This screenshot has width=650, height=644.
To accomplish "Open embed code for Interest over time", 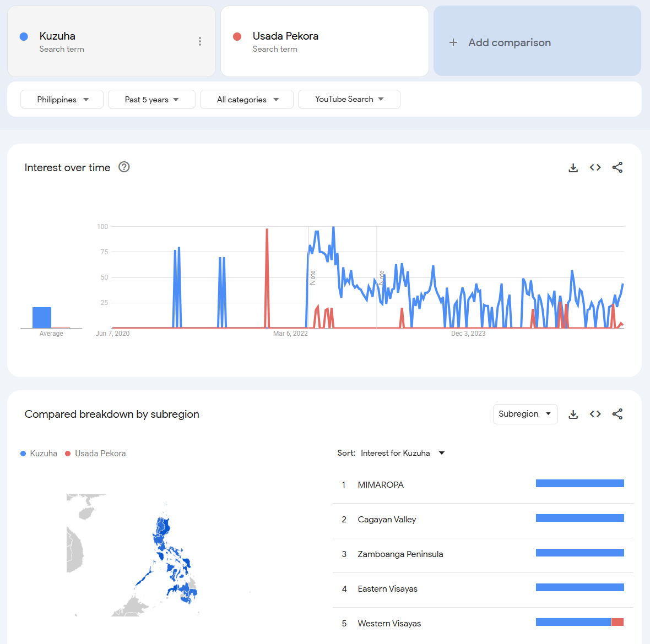I will click(x=595, y=168).
